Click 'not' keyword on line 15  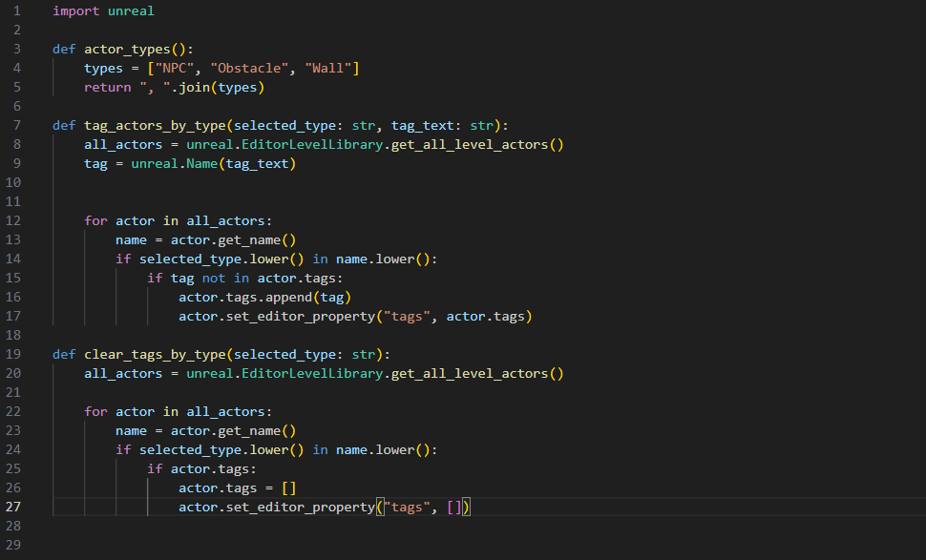tap(214, 278)
